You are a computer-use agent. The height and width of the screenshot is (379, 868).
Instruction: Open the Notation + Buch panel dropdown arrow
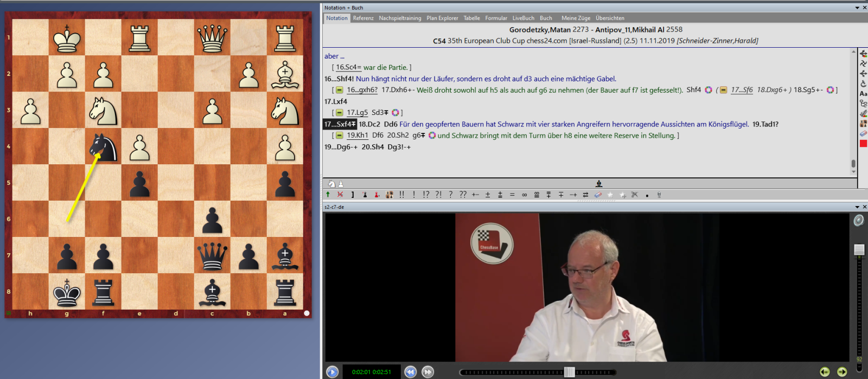click(x=857, y=8)
